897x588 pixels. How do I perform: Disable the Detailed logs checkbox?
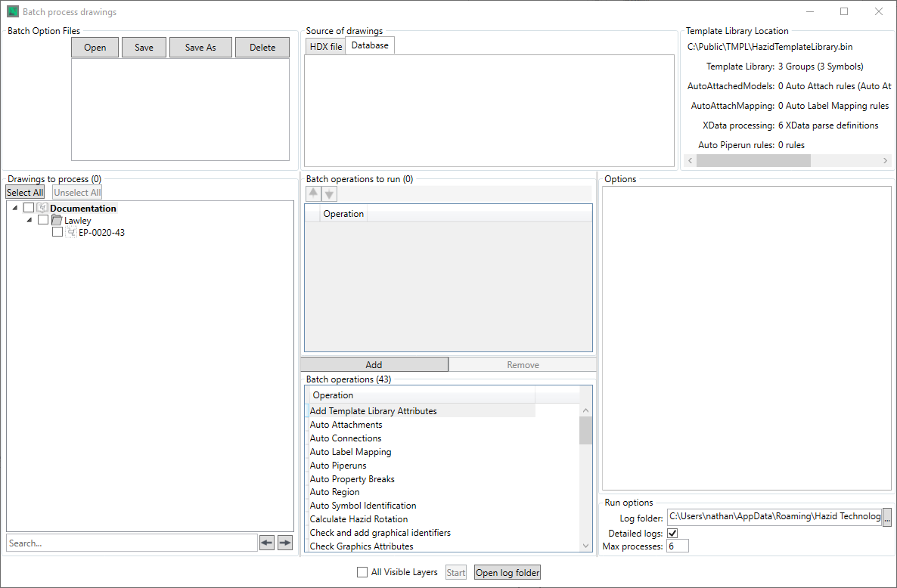672,534
